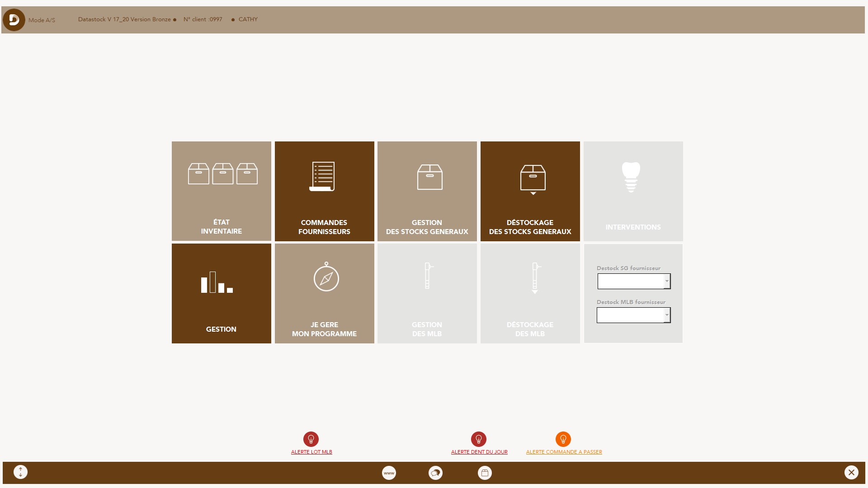Open Commandes Fournisseurs tile
868x488 pixels.
pos(325,191)
